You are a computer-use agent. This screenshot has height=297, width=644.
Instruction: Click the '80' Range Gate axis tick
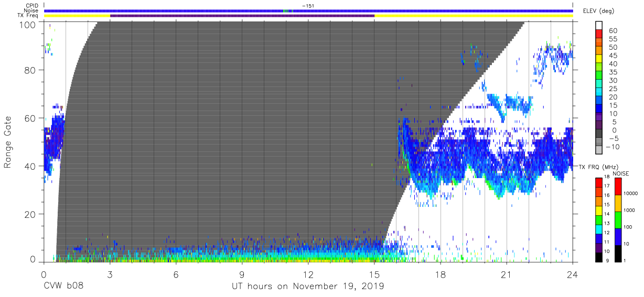(29, 71)
